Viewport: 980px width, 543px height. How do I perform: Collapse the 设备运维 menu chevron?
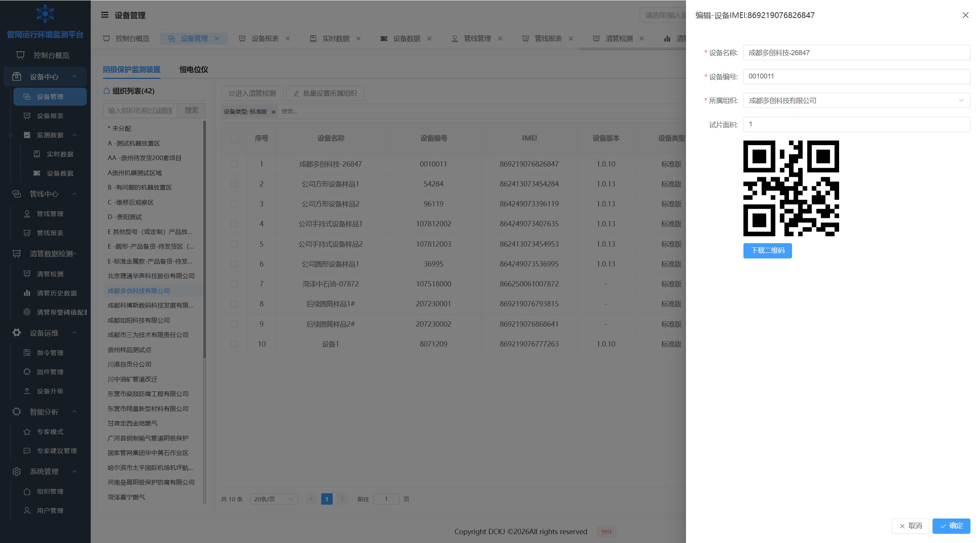tap(75, 333)
